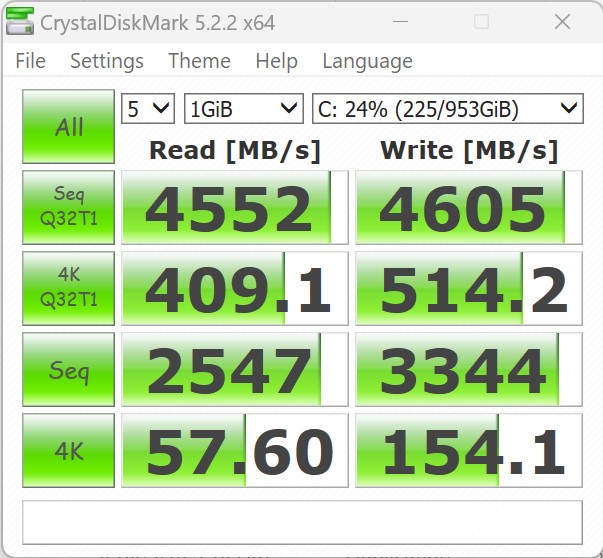
Task: Close the CrystalDiskMark window
Action: 562,22
